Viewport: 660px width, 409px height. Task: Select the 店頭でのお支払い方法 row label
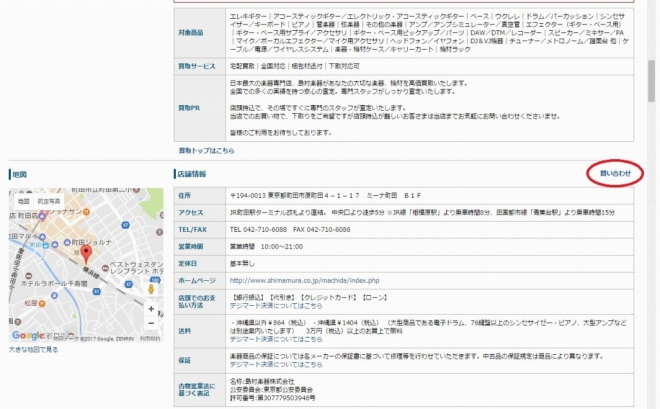coord(197,301)
